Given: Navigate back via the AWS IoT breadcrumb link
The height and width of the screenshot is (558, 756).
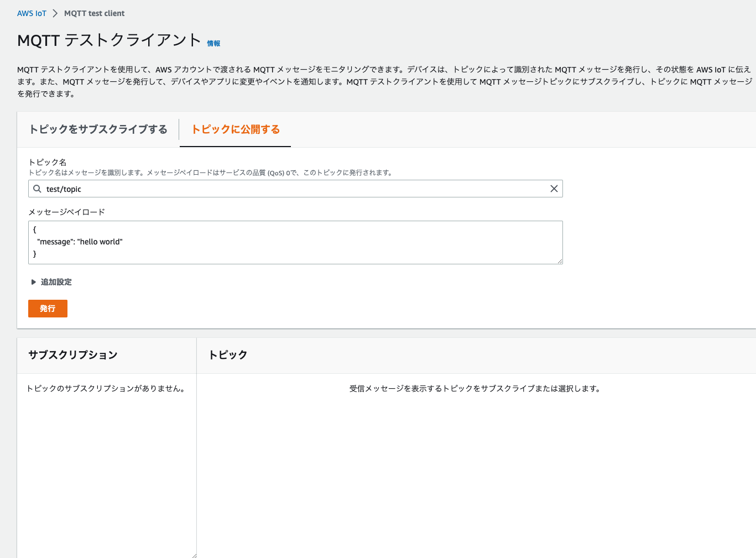Looking at the screenshot, I should tap(32, 13).
